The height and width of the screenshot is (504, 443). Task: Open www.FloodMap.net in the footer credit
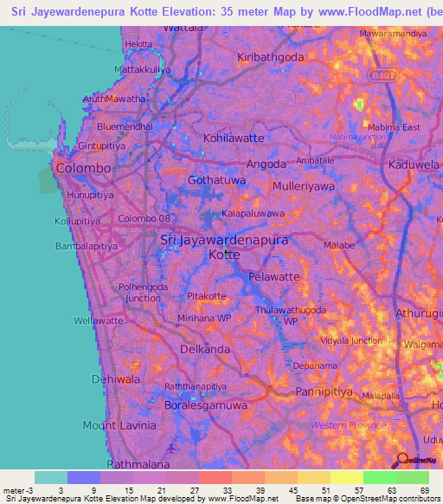click(243, 499)
